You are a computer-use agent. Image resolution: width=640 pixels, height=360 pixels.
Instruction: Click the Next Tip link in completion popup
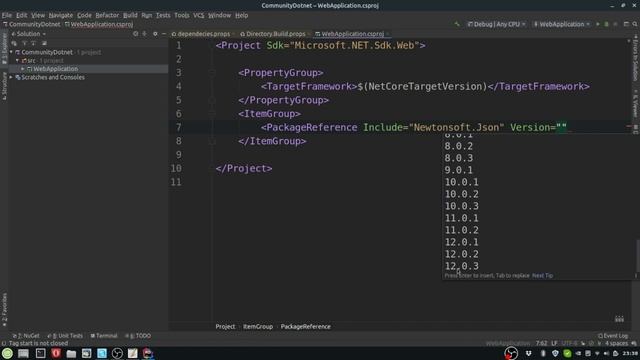tap(542, 276)
